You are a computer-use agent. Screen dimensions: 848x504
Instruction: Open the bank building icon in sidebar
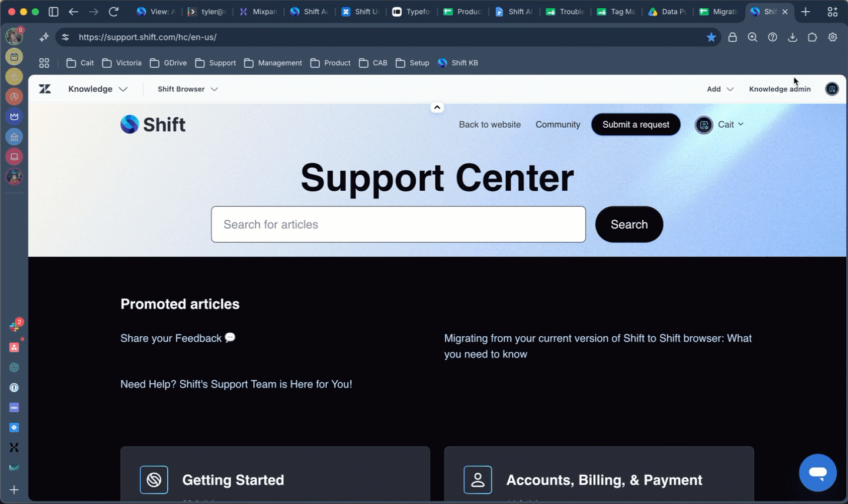click(x=14, y=137)
